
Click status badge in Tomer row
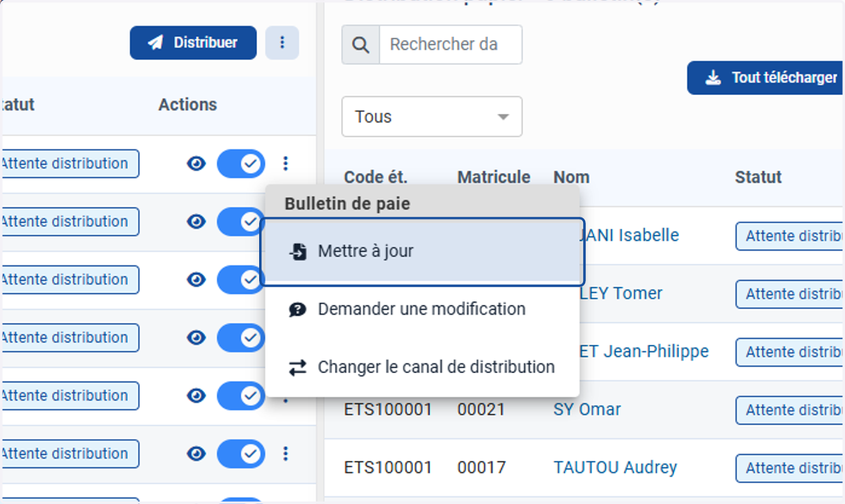(790, 294)
